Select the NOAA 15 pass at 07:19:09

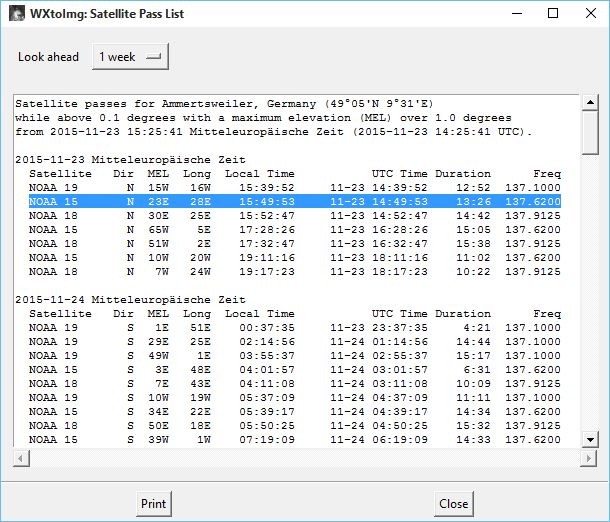click(294, 440)
